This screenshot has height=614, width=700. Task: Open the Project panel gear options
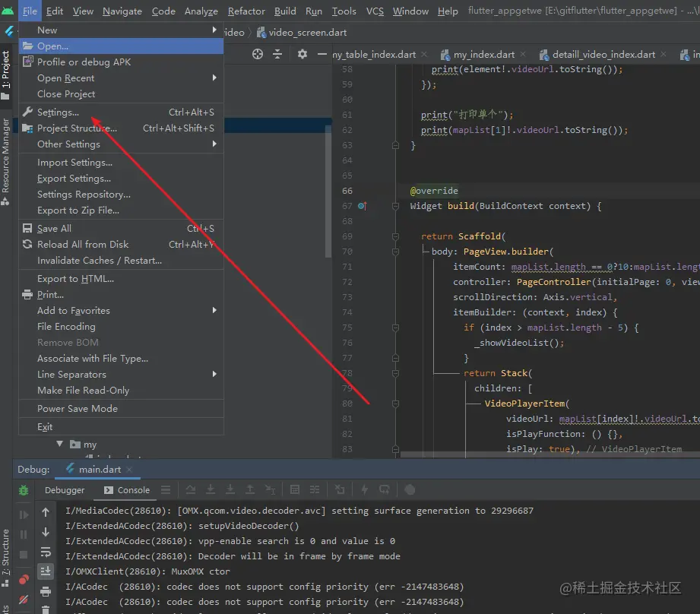[302, 54]
